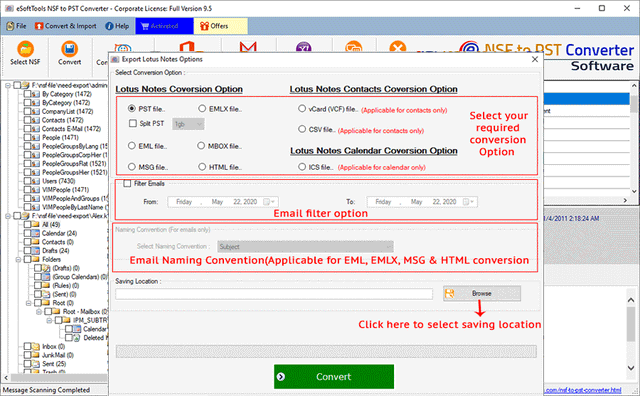Check the Drafts (24) checkbox
The width and height of the screenshot is (640, 396).
27,251
